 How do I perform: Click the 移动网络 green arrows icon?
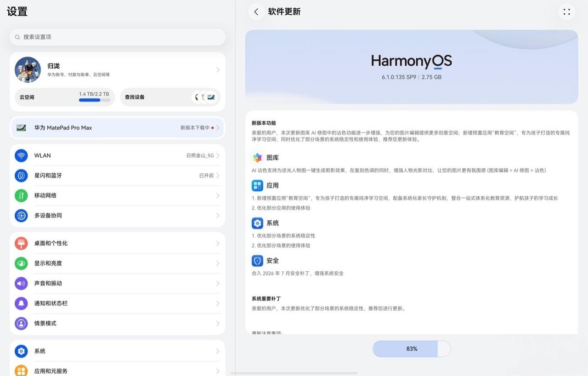(x=21, y=195)
